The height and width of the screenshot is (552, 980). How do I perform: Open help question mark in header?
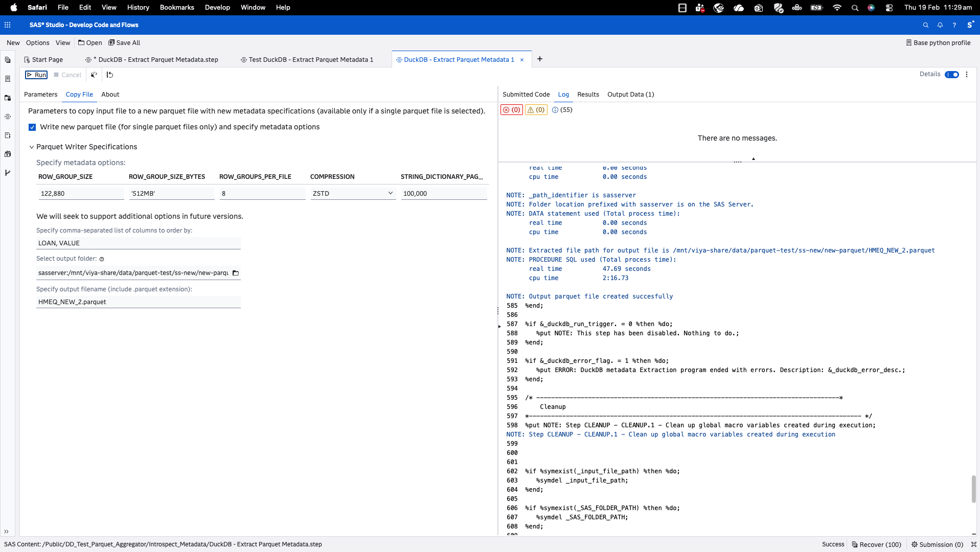tap(954, 25)
